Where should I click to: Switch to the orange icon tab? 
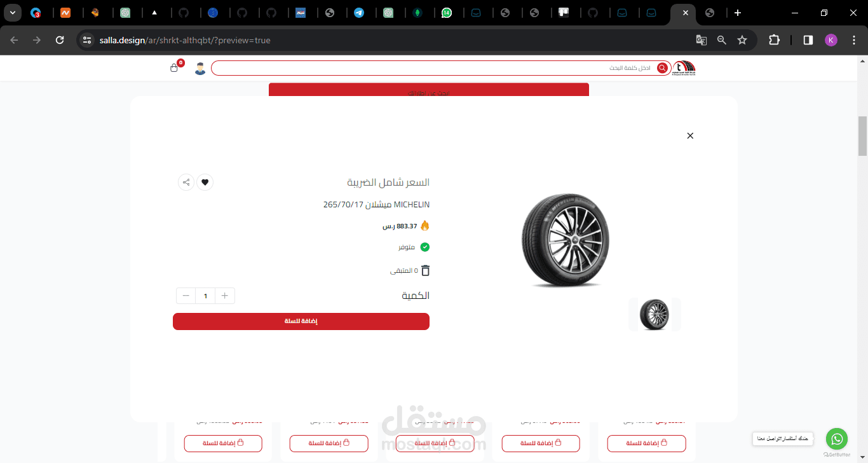65,13
